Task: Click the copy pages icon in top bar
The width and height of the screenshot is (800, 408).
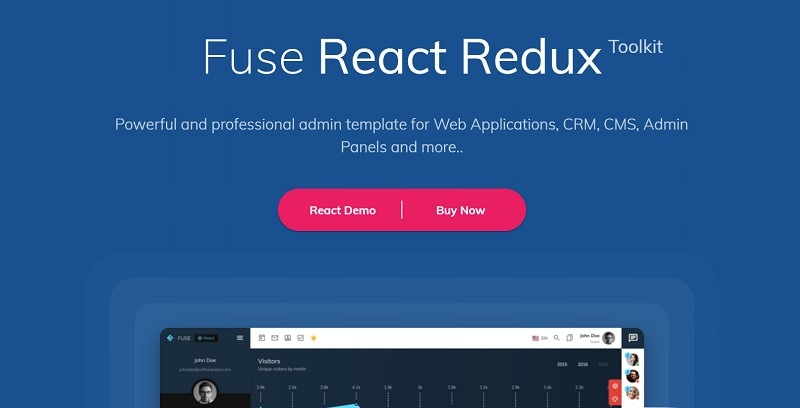Action: (570, 338)
